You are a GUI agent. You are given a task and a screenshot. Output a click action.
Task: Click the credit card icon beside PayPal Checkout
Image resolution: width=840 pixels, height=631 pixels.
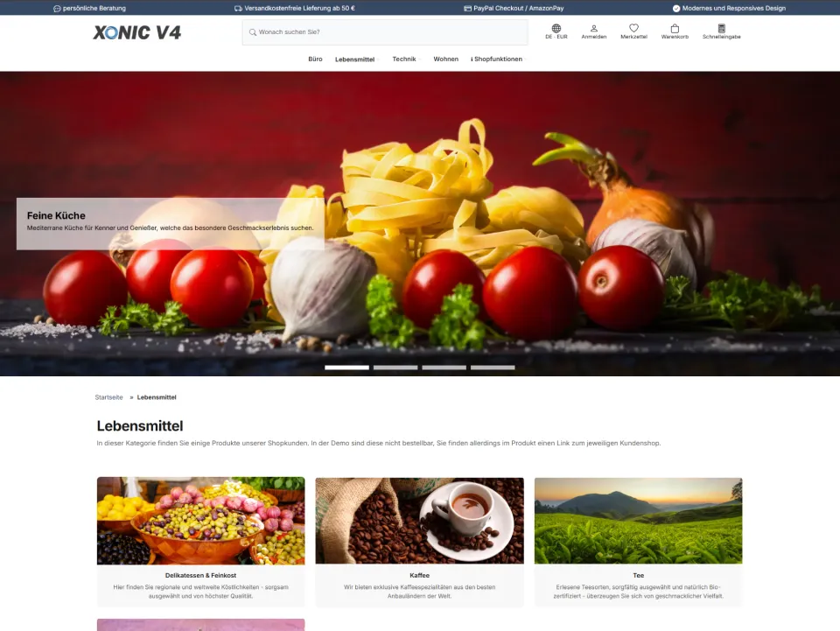(x=467, y=9)
